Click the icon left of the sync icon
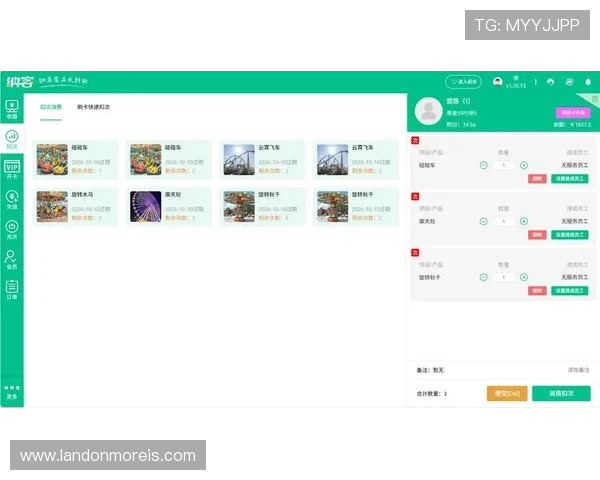 coord(550,82)
